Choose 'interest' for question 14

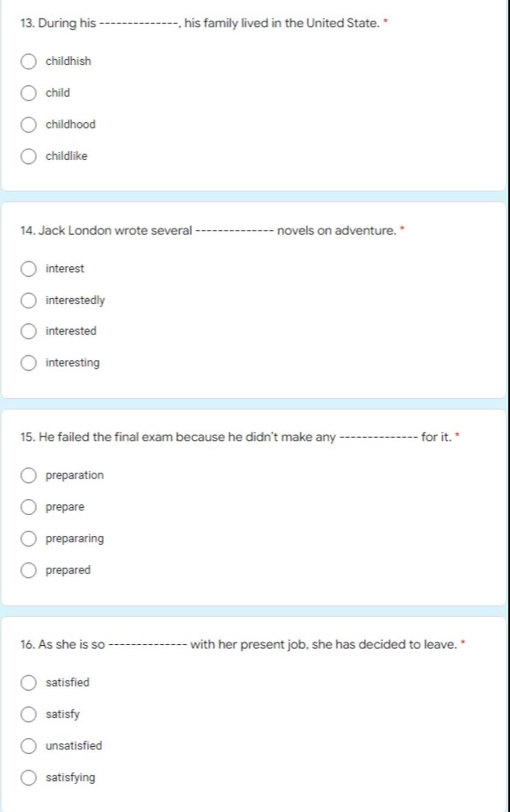click(x=28, y=269)
